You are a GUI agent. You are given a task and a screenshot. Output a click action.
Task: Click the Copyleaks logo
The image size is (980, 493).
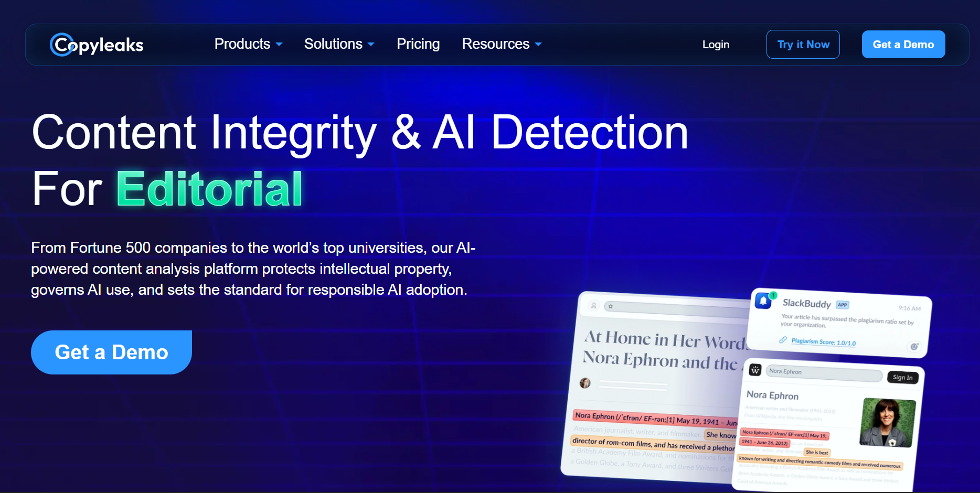click(x=97, y=45)
